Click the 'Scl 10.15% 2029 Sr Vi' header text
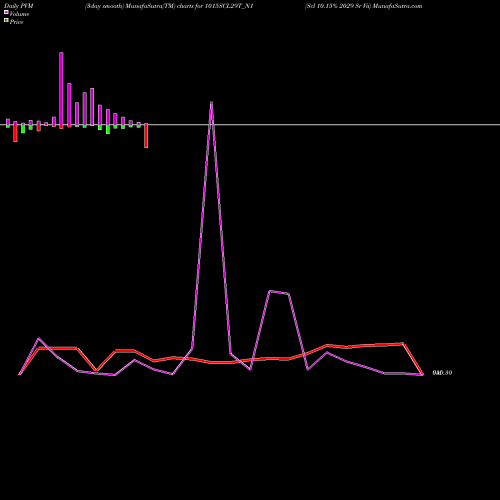 [338, 6]
